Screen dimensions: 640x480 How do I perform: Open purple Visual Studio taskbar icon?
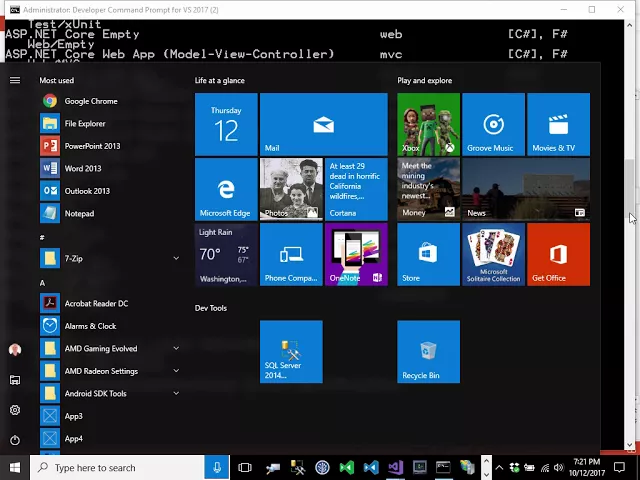[x=395, y=468]
